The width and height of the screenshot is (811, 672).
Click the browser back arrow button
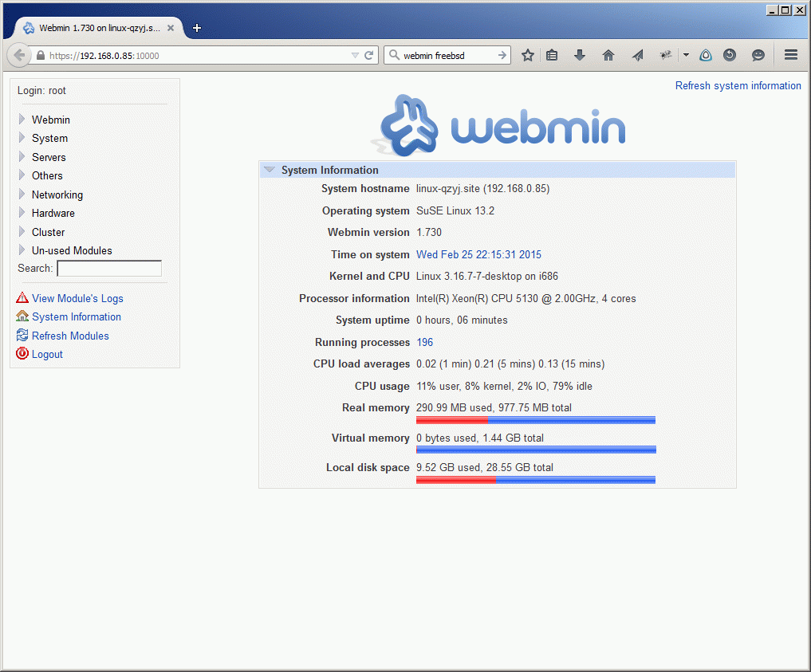pyautogui.click(x=19, y=55)
